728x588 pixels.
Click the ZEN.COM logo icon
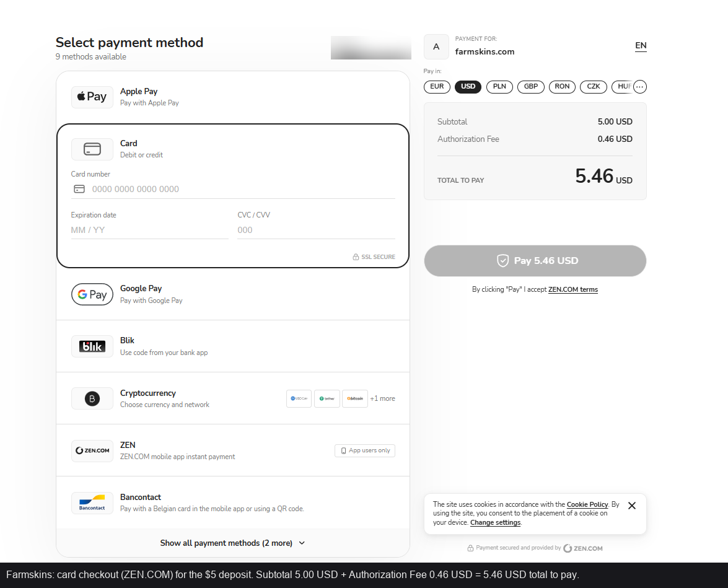pos(92,450)
